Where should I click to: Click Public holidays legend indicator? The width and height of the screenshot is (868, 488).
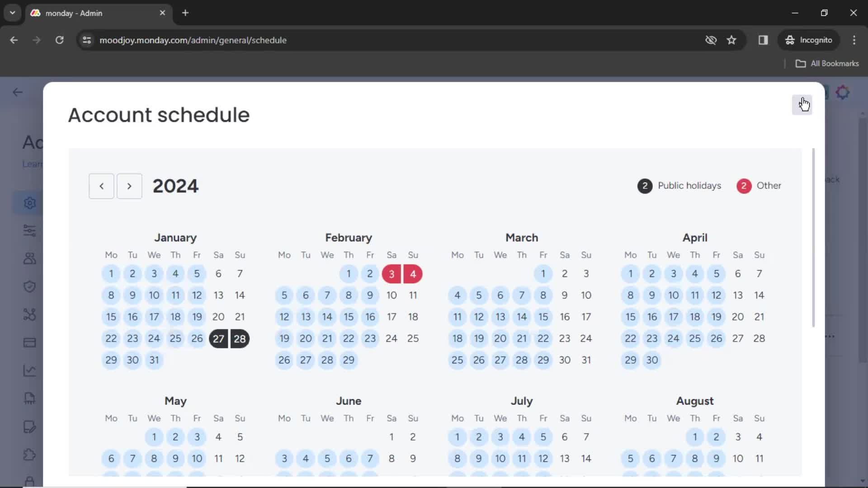pyautogui.click(x=645, y=185)
